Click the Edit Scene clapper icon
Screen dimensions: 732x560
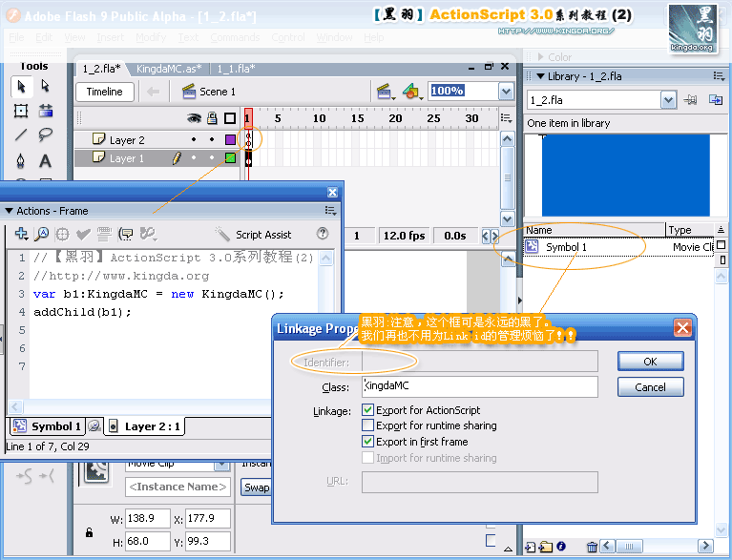click(x=386, y=92)
